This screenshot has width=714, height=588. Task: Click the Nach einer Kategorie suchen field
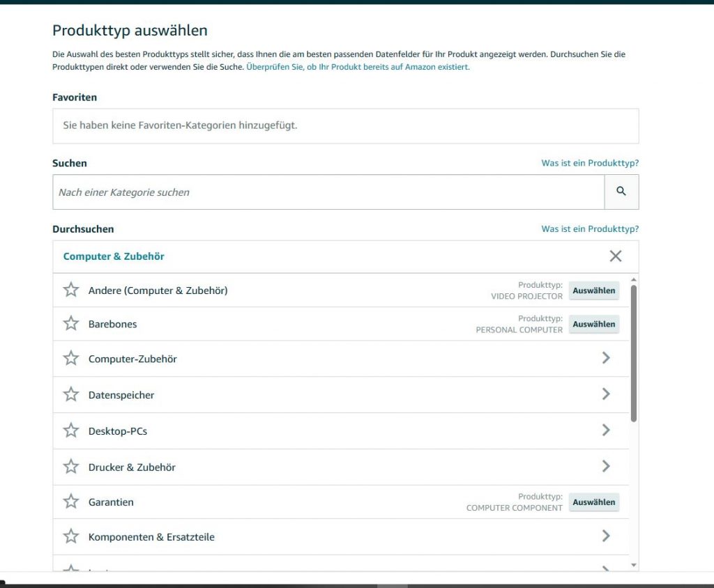point(328,192)
